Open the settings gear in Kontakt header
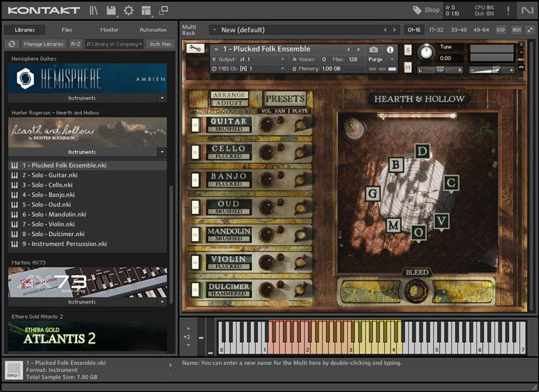 click(128, 11)
